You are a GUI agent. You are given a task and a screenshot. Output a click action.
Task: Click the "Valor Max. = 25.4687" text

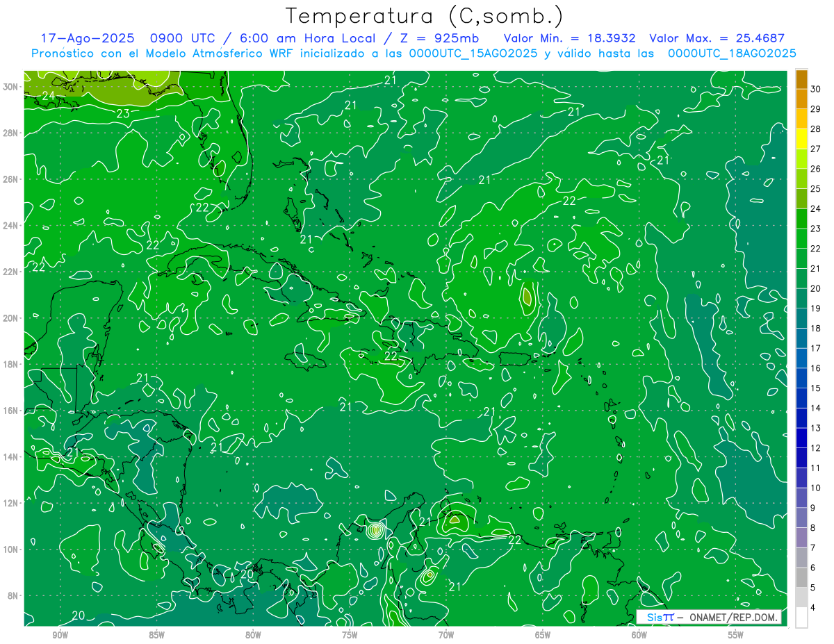click(717, 38)
